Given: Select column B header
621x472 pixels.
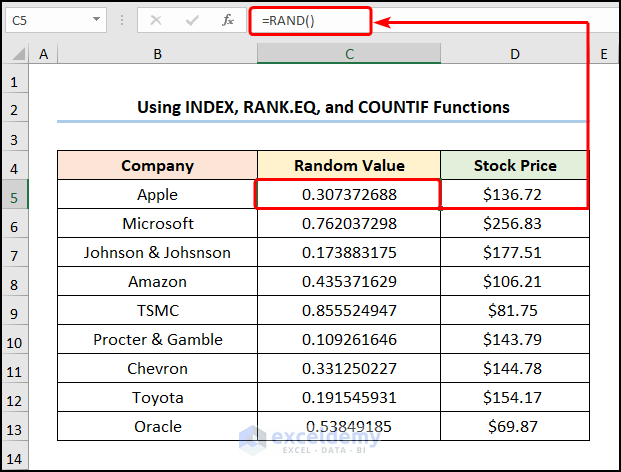Looking at the screenshot, I should [157, 54].
